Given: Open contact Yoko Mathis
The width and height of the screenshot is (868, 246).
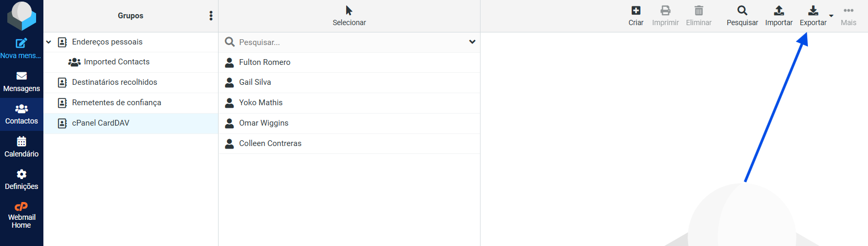Looking at the screenshot, I should [x=260, y=103].
